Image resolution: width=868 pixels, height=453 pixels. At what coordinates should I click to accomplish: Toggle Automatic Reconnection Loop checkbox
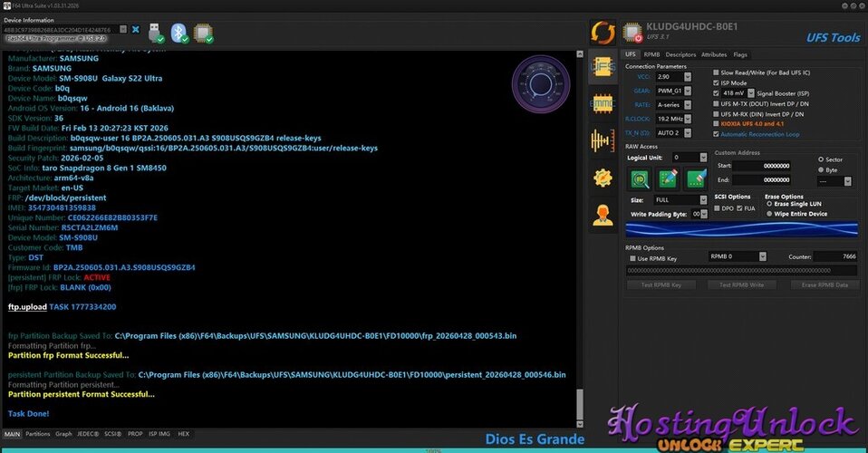tap(716, 134)
